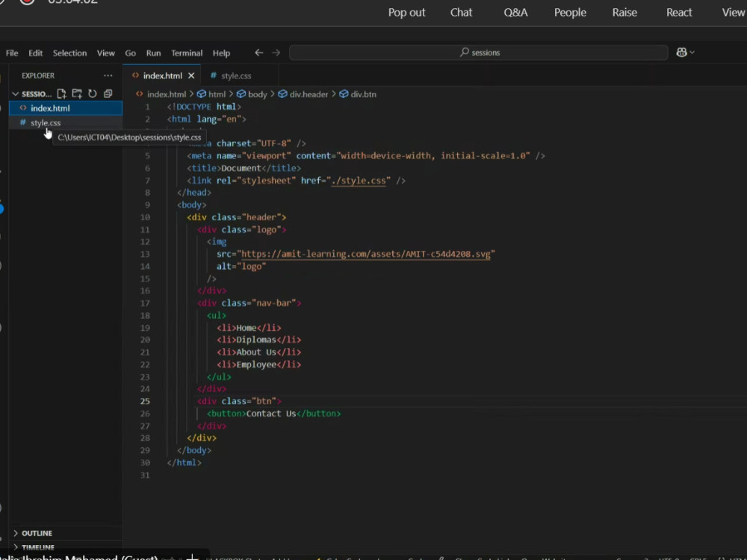747x560 pixels.
Task: Open the View options in the meeting
Action: click(x=734, y=13)
